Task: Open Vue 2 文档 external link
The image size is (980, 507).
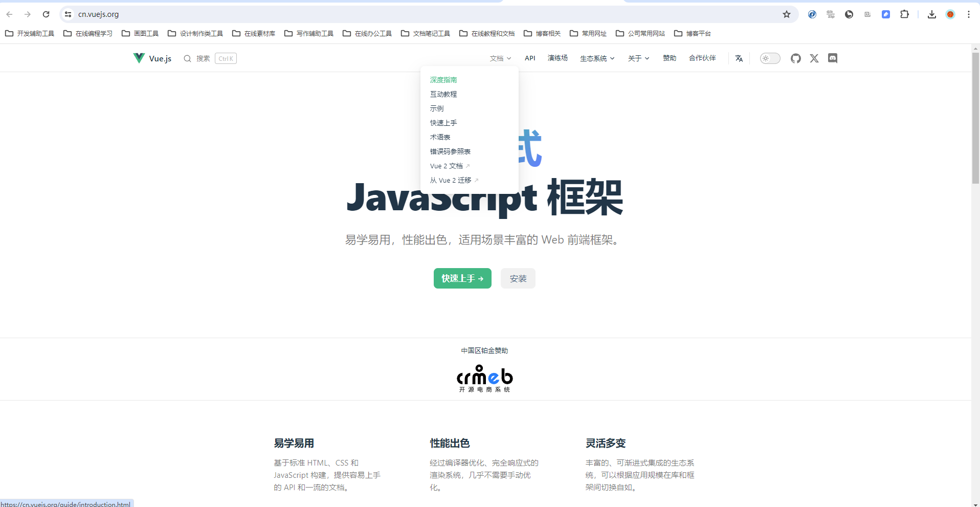Action: 450,166
